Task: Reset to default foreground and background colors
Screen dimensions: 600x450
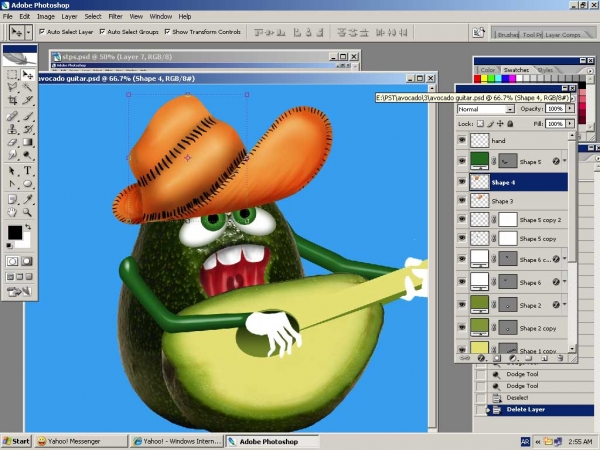Action: pyautogui.click(x=9, y=246)
